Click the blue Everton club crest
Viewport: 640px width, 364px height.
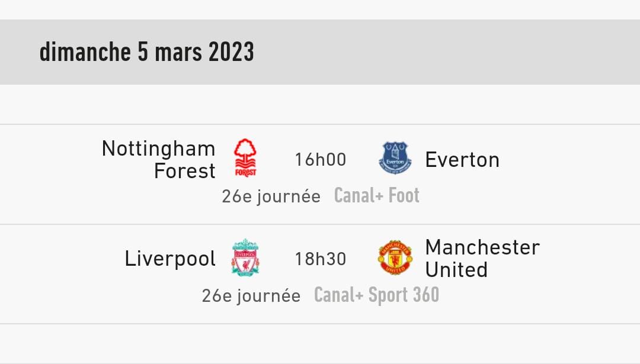[x=395, y=158]
